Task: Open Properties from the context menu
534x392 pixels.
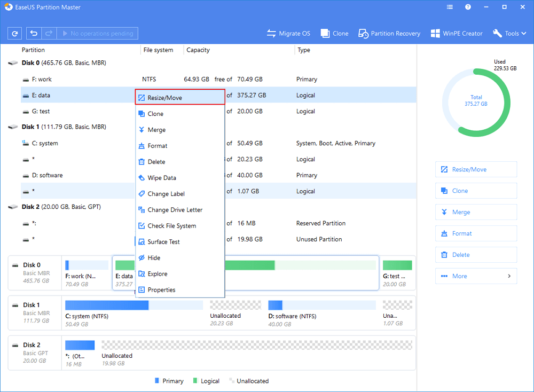Action: 180,290
